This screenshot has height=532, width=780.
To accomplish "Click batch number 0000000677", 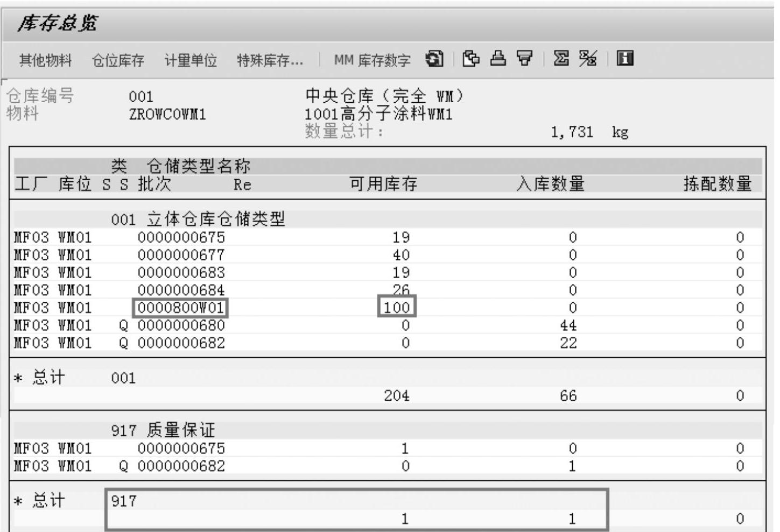I will [x=181, y=255].
